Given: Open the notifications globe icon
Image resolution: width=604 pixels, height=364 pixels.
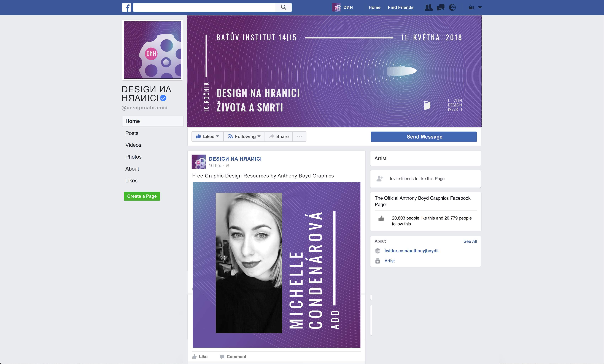Looking at the screenshot, I should tap(452, 8).
